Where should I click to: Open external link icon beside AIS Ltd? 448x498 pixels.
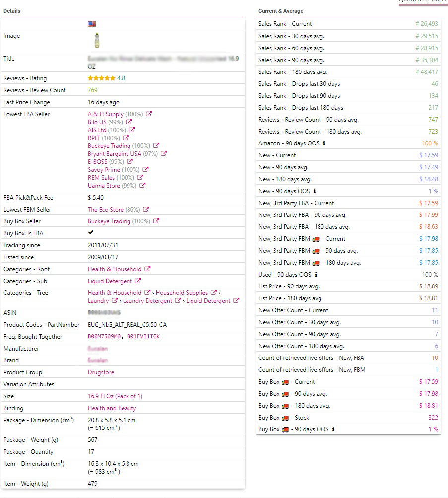pyautogui.click(x=132, y=130)
